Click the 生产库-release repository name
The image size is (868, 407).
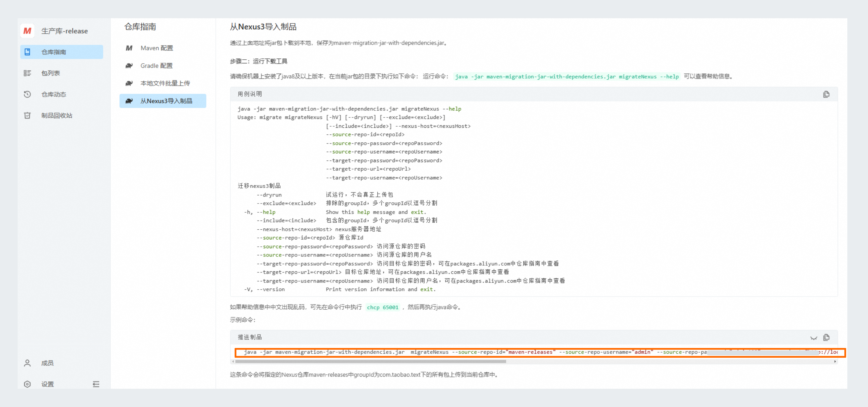(64, 31)
